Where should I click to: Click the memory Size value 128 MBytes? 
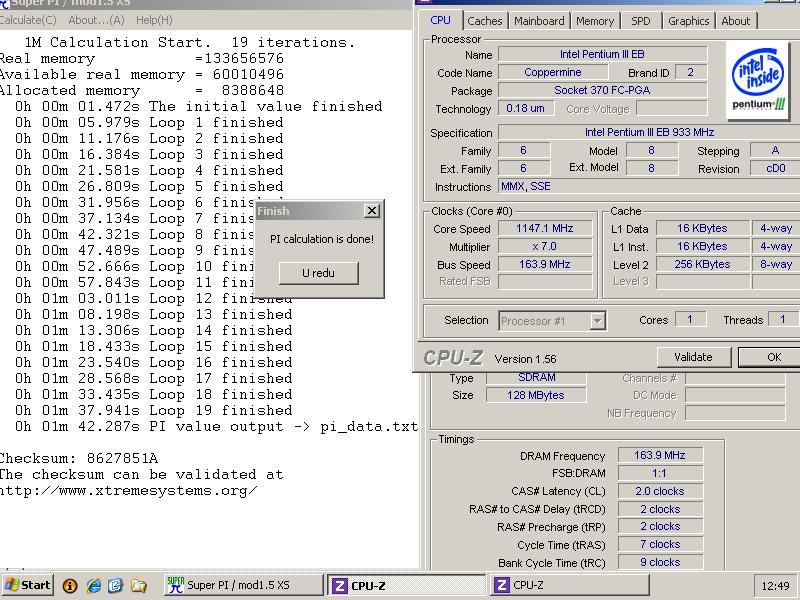tap(536, 395)
